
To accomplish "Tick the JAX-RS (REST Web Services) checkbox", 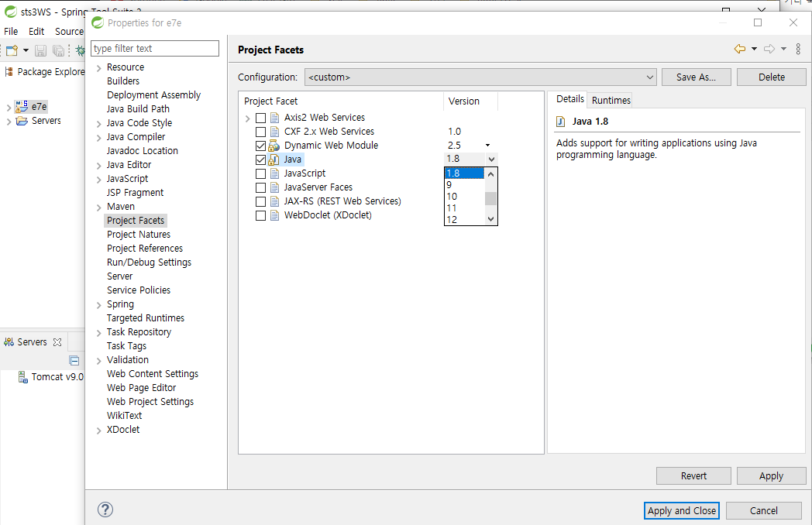I will click(x=260, y=202).
